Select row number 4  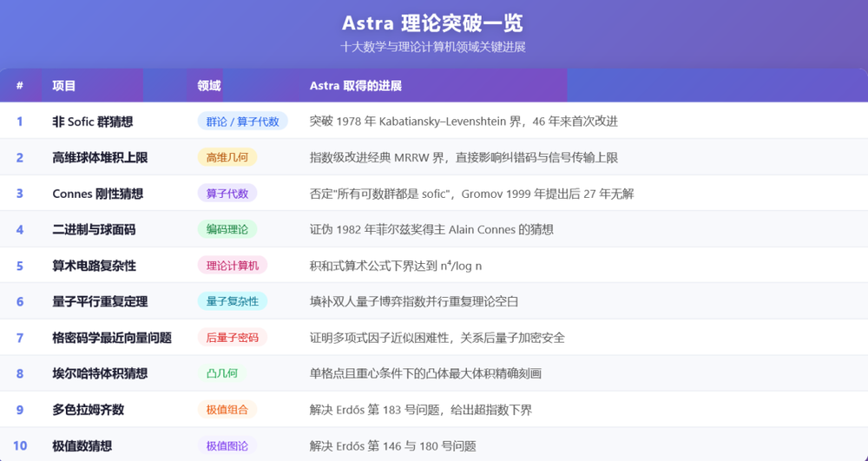coord(20,229)
